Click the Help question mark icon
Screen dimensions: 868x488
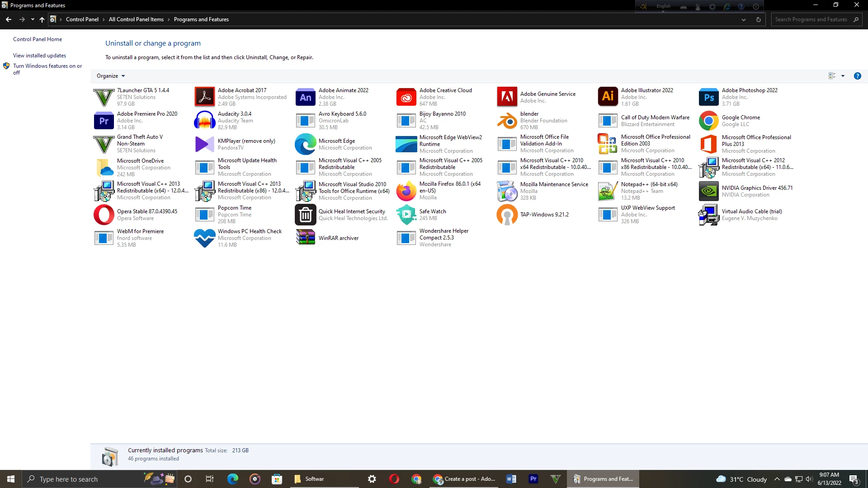tap(857, 76)
